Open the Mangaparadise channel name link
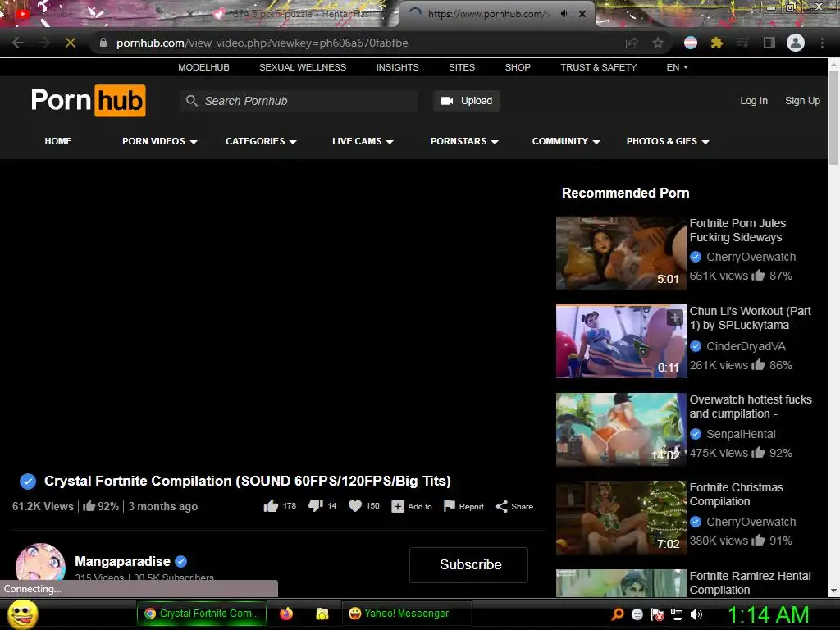840x630 pixels. coord(122,561)
